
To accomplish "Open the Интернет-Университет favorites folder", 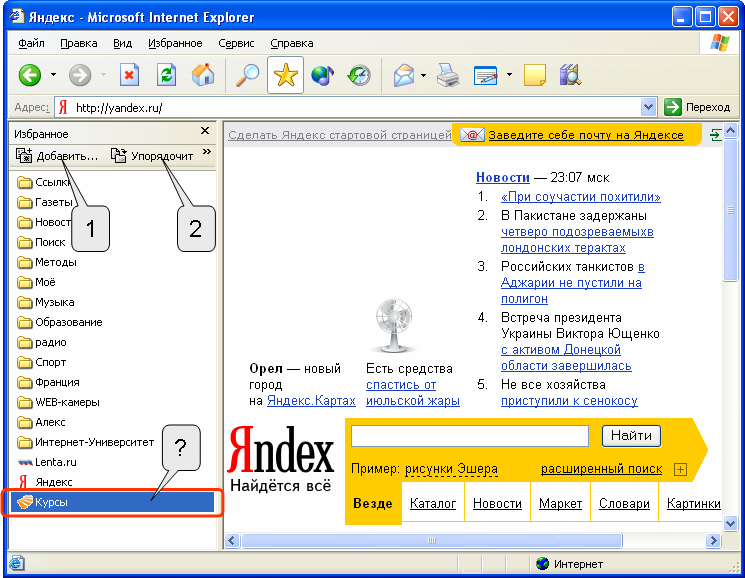I will tap(86, 442).
